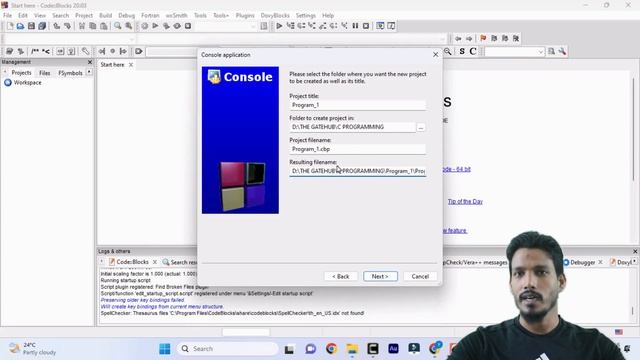Open File Explorer from the taskbar
The image size is (640, 360).
pyautogui.click(x=352, y=349)
